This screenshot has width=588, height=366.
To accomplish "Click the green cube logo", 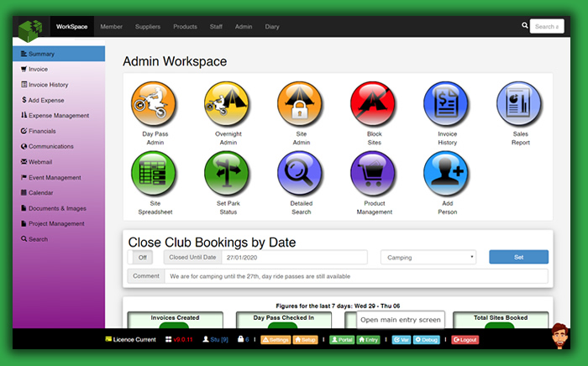I will (x=30, y=30).
